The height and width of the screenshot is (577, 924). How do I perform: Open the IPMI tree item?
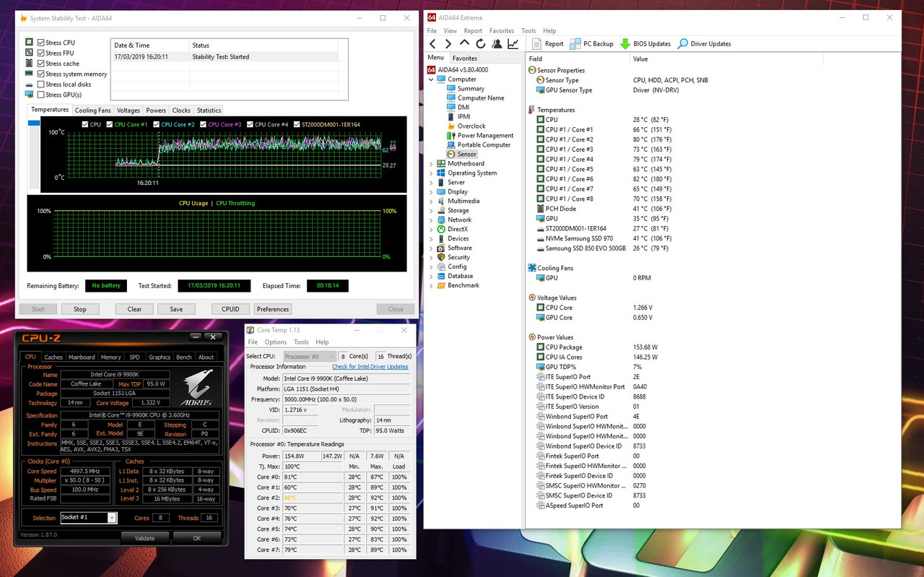tap(463, 117)
